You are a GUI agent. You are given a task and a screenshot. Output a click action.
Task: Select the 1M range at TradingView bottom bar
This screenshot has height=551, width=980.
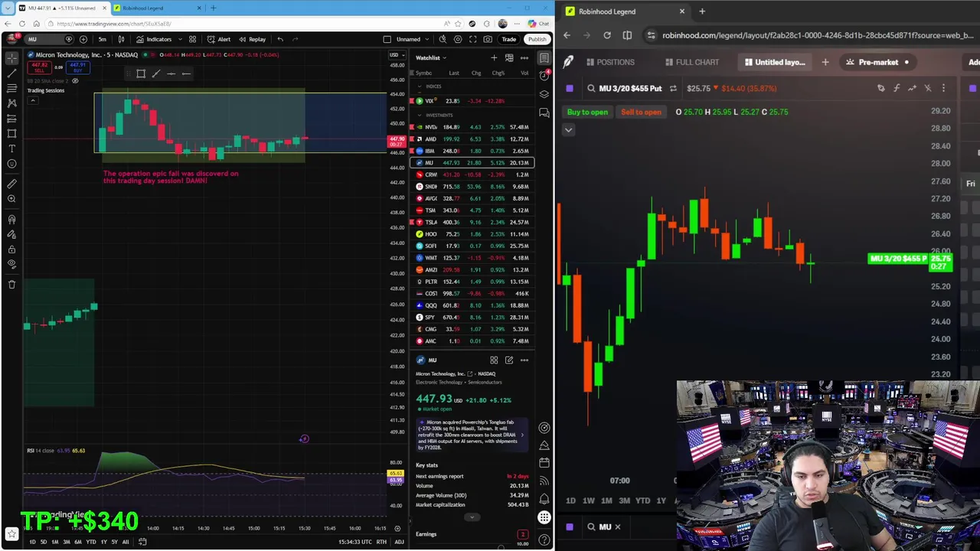click(x=55, y=542)
